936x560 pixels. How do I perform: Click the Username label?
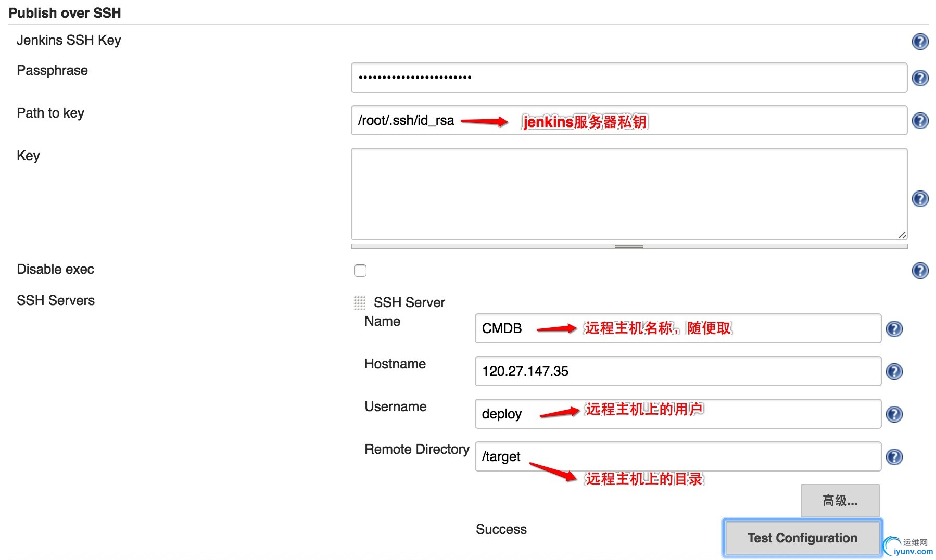click(396, 406)
